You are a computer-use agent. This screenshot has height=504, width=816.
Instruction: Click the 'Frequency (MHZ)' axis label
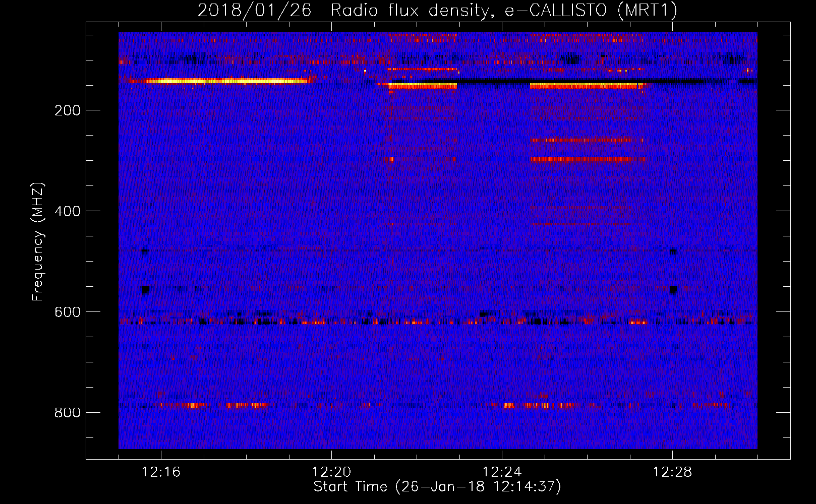pos(38,242)
